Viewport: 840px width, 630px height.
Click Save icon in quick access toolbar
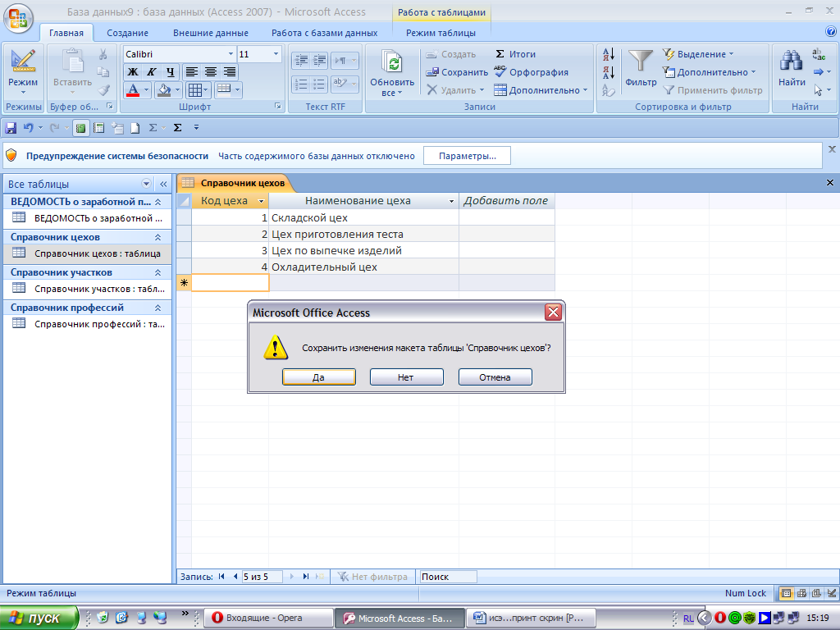[x=10, y=127]
